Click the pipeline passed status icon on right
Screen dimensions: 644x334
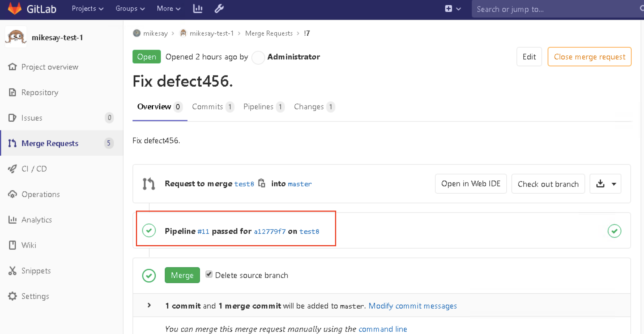click(614, 231)
